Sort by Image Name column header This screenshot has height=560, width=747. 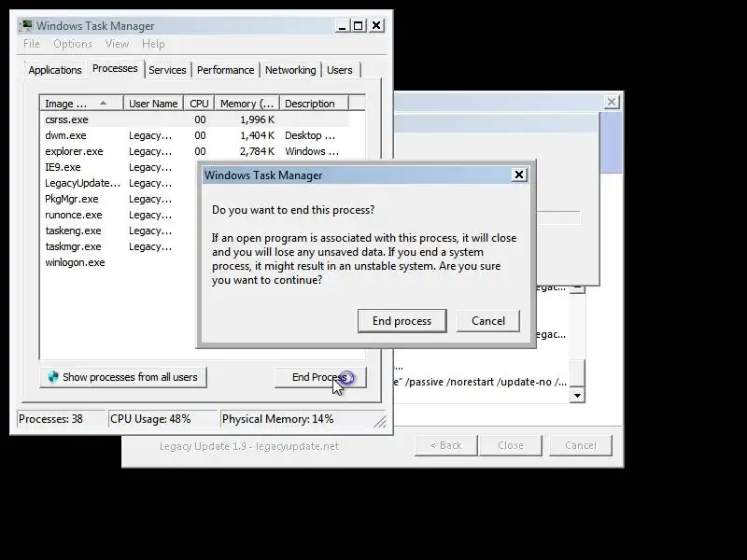pyautogui.click(x=81, y=104)
